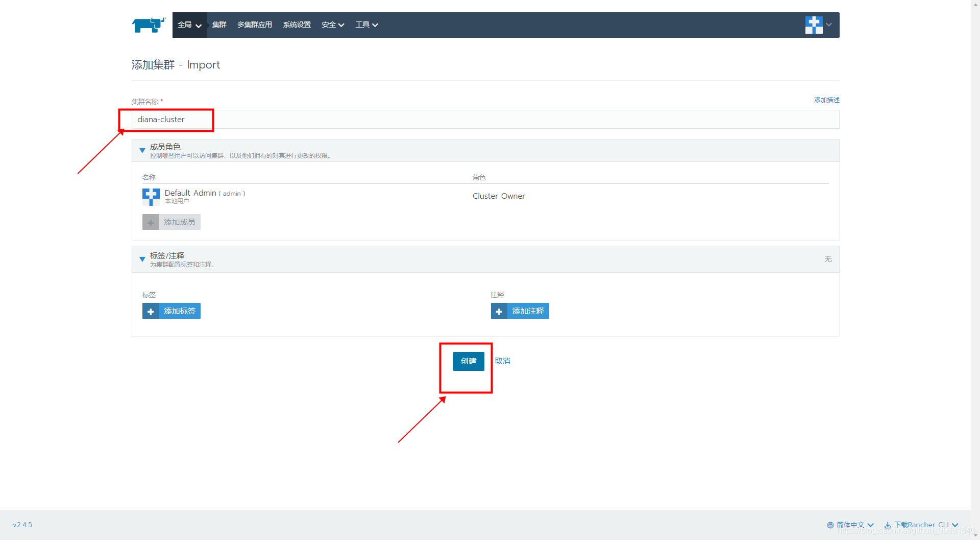980x540 pixels.
Task: Click the v2.4.5 version text
Action: (x=22, y=525)
